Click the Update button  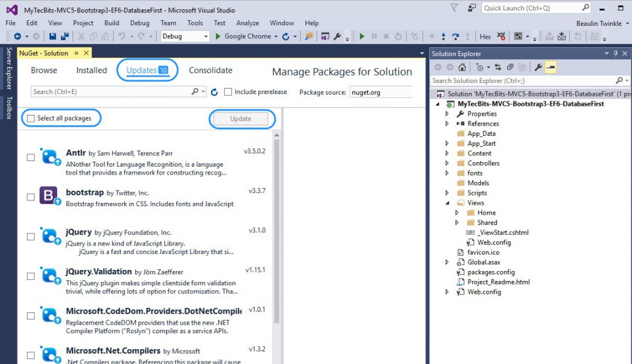coord(242,117)
